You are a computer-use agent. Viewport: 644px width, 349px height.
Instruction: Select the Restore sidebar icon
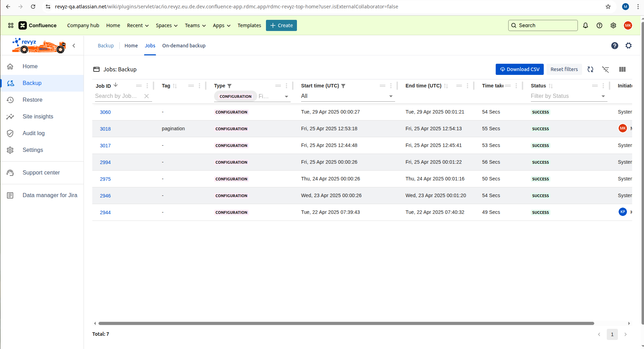coord(10,100)
